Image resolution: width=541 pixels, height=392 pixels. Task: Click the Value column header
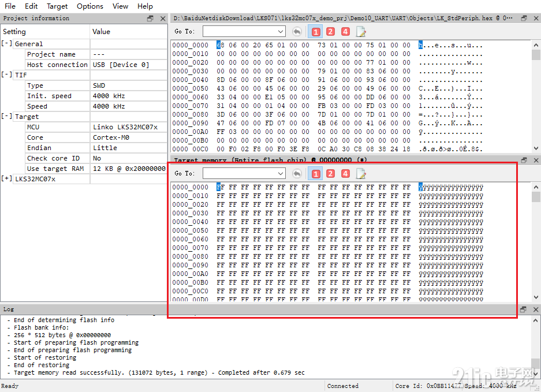(129, 32)
